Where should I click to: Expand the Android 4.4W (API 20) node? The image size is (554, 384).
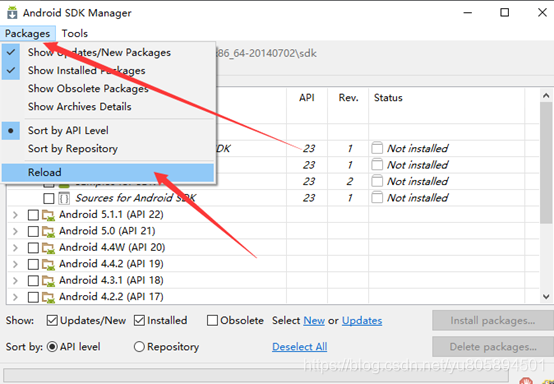click(15, 248)
